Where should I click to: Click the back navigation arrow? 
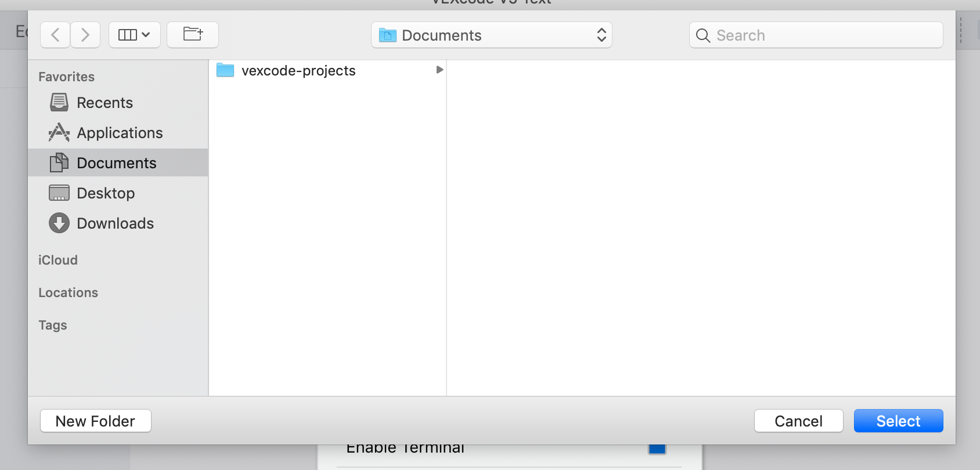click(55, 35)
